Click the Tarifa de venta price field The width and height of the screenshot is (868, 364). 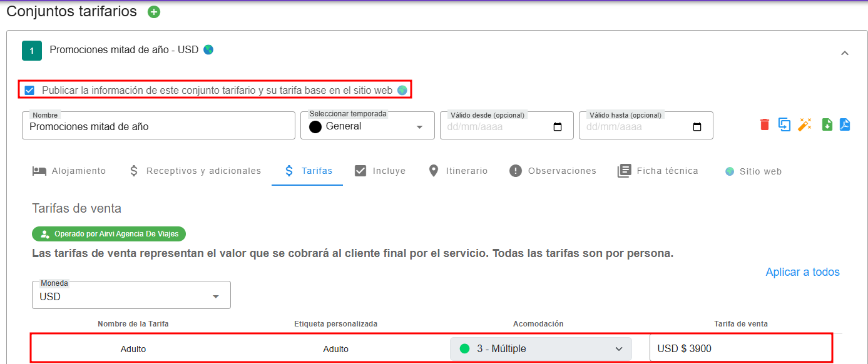(x=740, y=349)
